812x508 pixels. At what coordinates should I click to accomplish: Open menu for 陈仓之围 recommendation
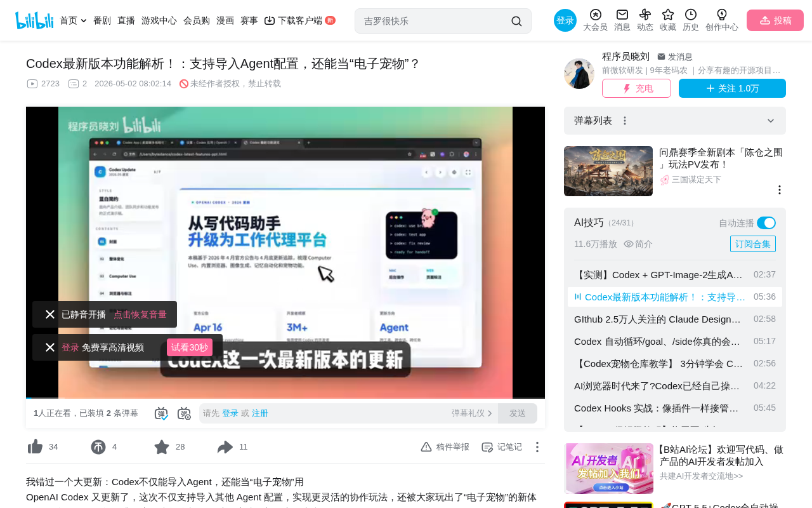click(780, 190)
